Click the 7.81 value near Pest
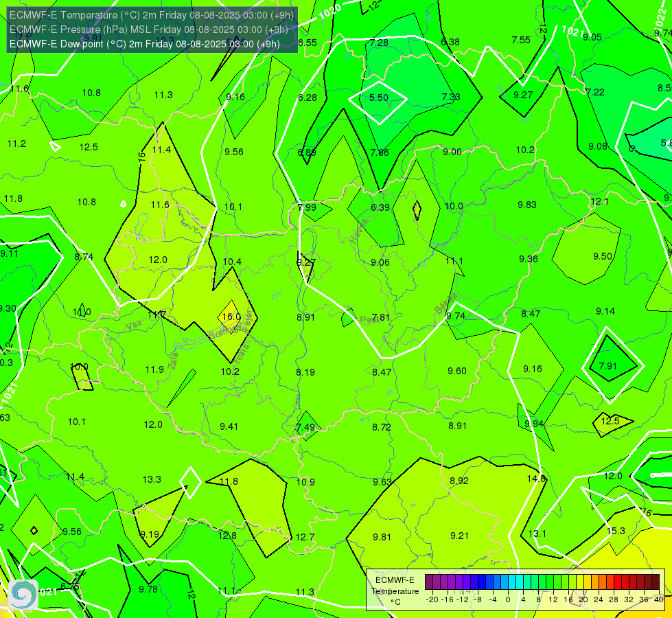Screen dimensions: 672x618 coord(380,317)
